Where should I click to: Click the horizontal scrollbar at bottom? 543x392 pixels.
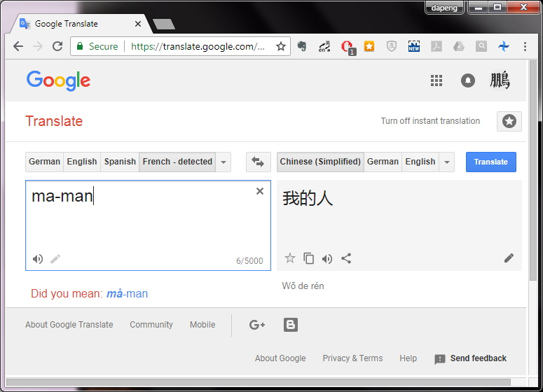click(258, 382)
